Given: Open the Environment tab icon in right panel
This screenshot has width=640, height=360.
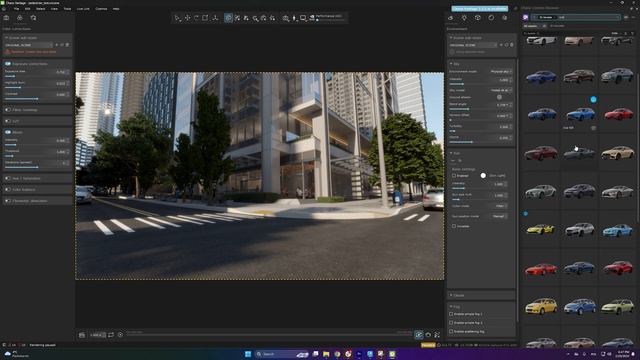Looking at the screenshot, I should click(x=451, y=18).
